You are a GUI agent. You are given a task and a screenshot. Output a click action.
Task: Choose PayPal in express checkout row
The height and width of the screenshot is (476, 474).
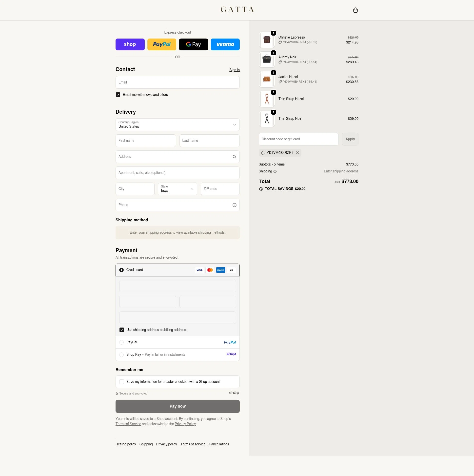162,44
